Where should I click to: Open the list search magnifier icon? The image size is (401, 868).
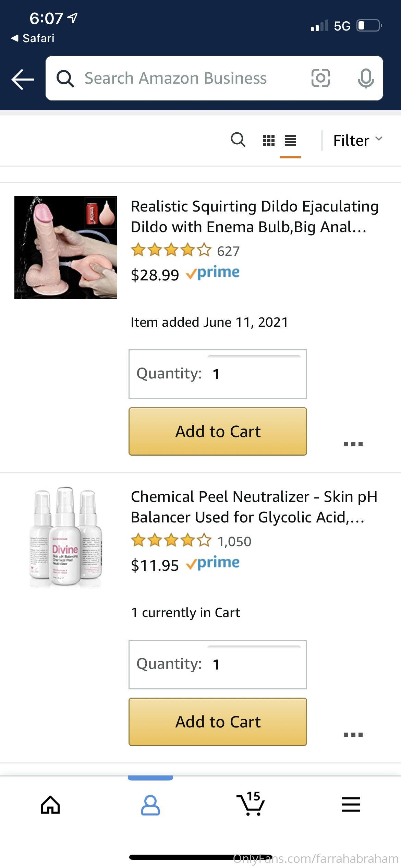click(x=238, y=140)
